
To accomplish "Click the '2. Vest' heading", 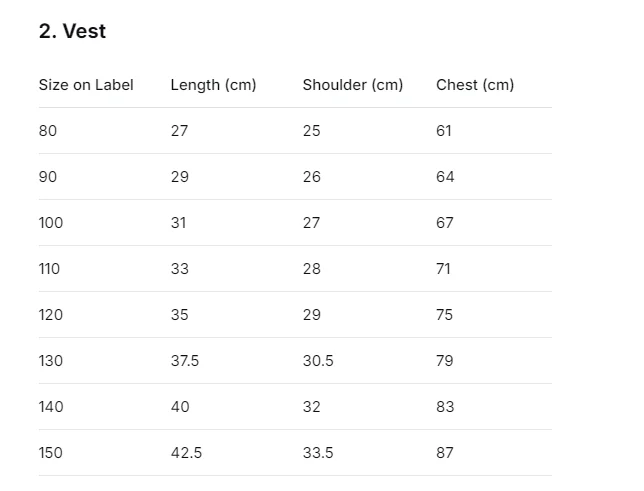I will (x=72, y=31).
